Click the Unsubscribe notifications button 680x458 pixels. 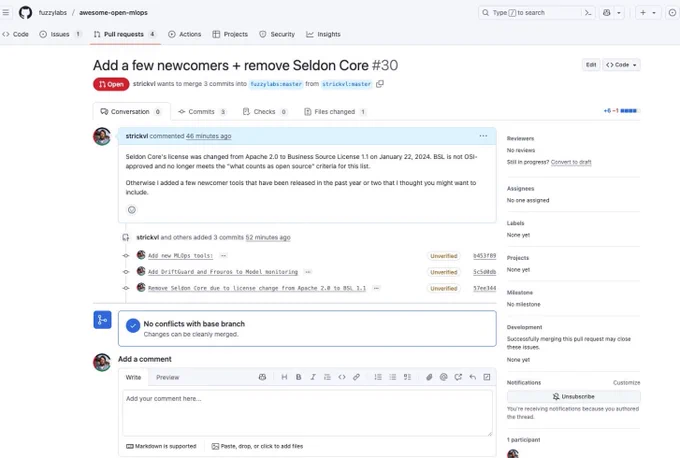[x=573, y=396]
